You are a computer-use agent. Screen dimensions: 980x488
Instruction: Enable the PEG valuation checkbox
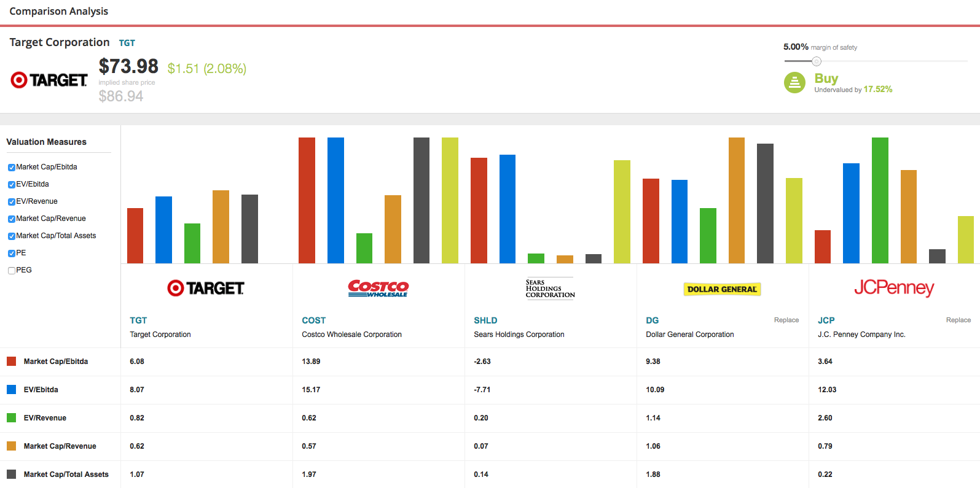tap(12, 271)
